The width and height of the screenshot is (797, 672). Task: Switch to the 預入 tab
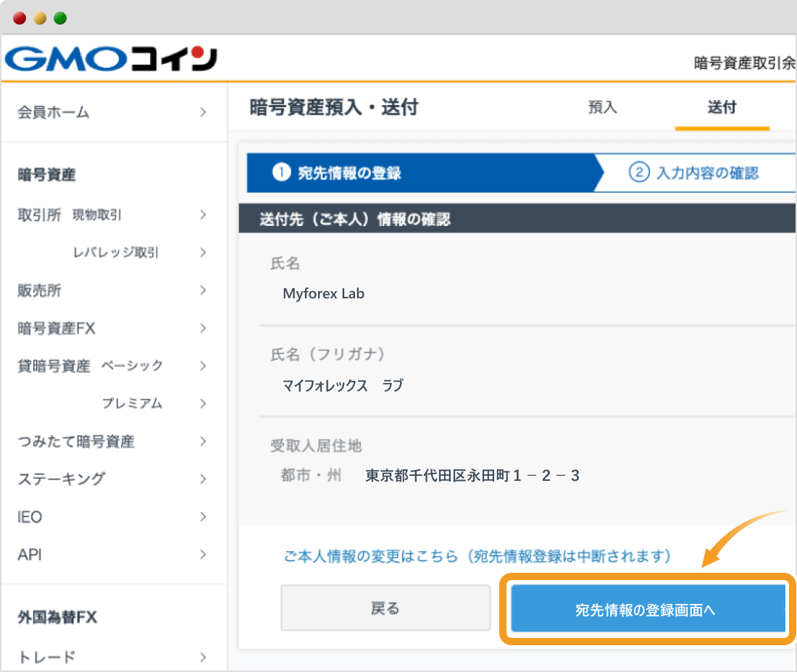pos(604,107)
